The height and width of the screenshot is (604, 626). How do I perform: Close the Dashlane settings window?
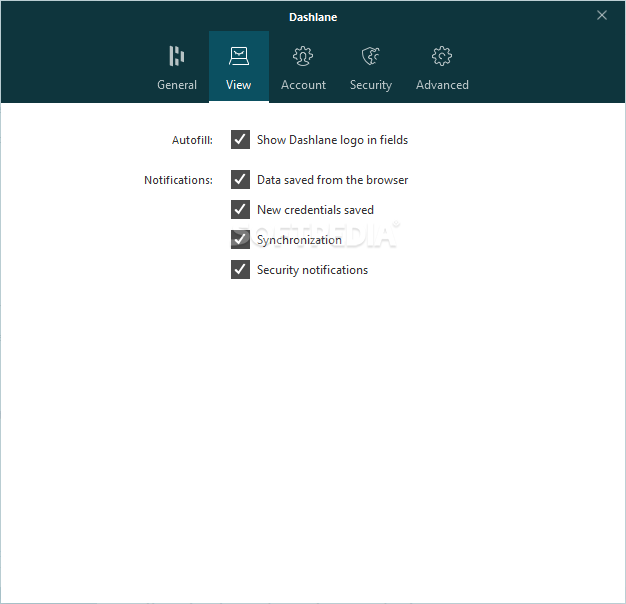(602, 15)
